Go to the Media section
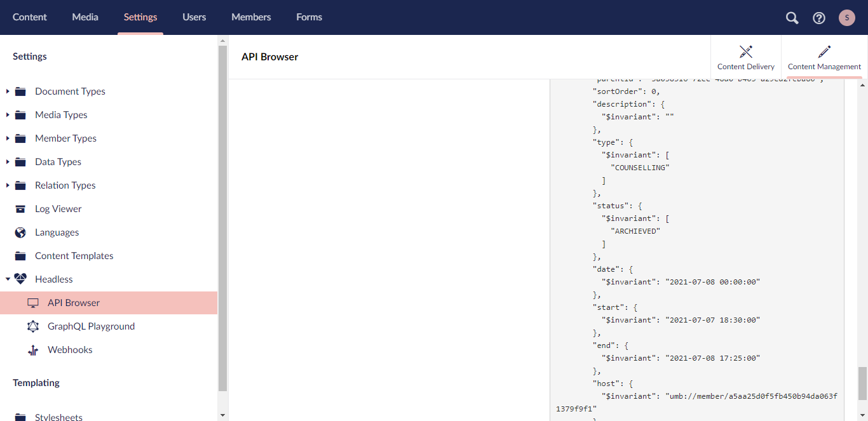 pyautogui.click(x=85, y=17)
